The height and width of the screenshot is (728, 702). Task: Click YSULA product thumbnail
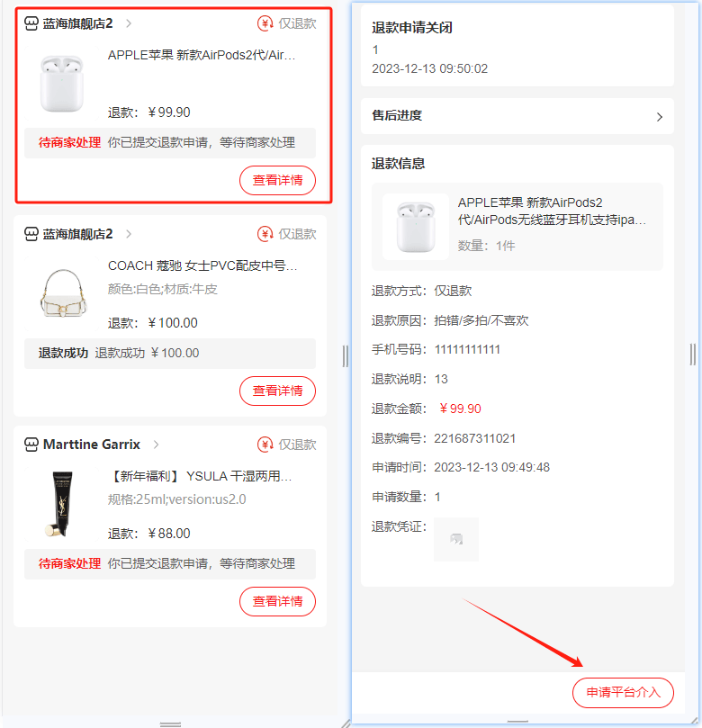(62, 504)
